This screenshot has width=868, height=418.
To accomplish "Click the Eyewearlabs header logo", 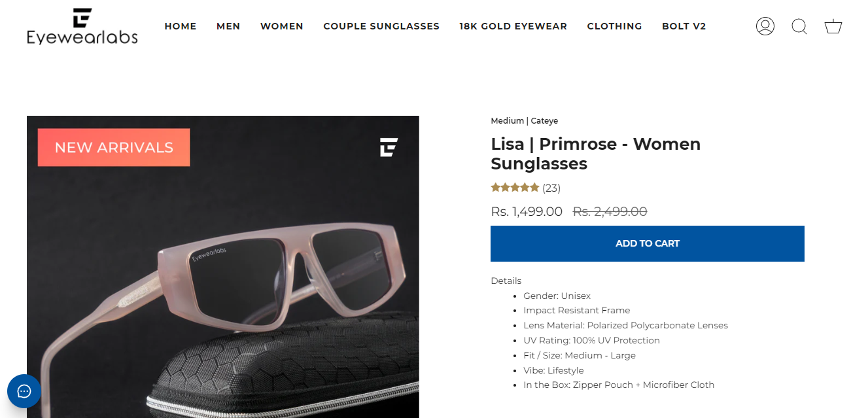I will click(x=82, y=27).
